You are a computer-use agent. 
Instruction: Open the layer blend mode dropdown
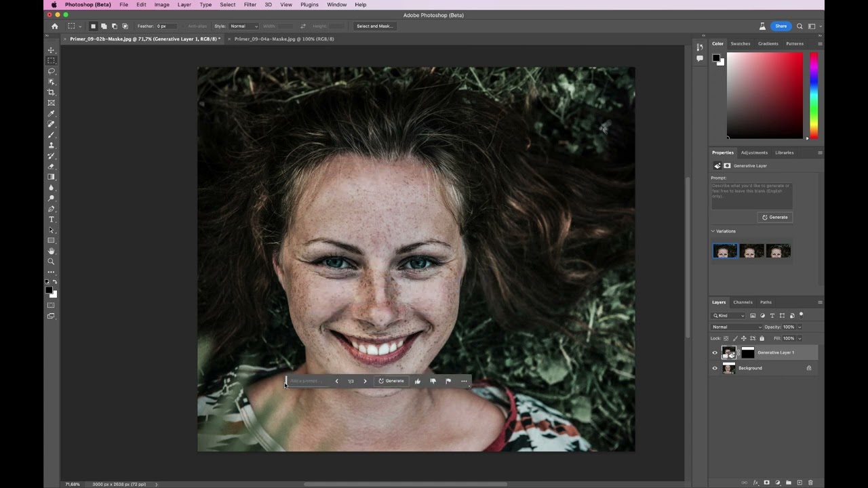(736, 327)
